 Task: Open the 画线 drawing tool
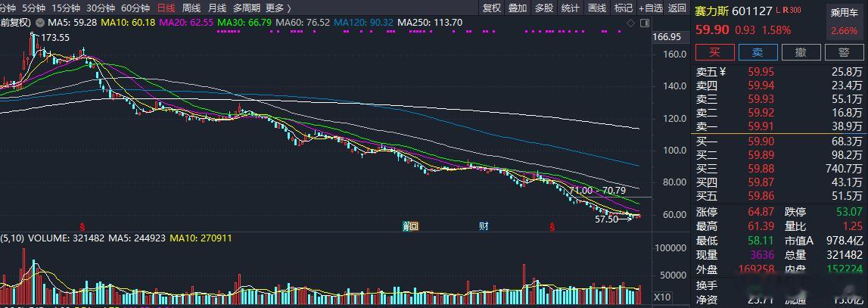pyautogui.click(x=597, y=8)
